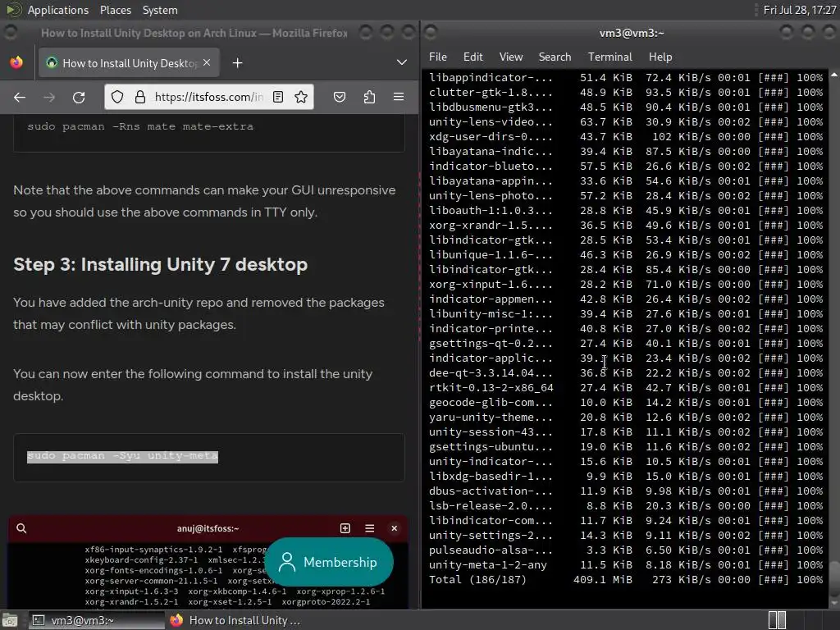Click the Membership button
The image size is (840, 630).
[329, 562]
